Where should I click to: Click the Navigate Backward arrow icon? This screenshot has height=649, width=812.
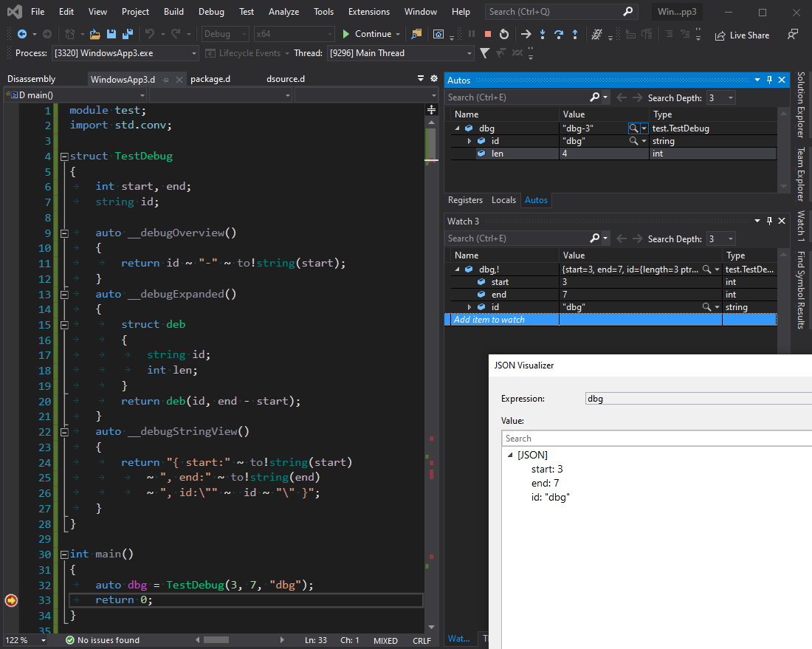coord(21,34)
